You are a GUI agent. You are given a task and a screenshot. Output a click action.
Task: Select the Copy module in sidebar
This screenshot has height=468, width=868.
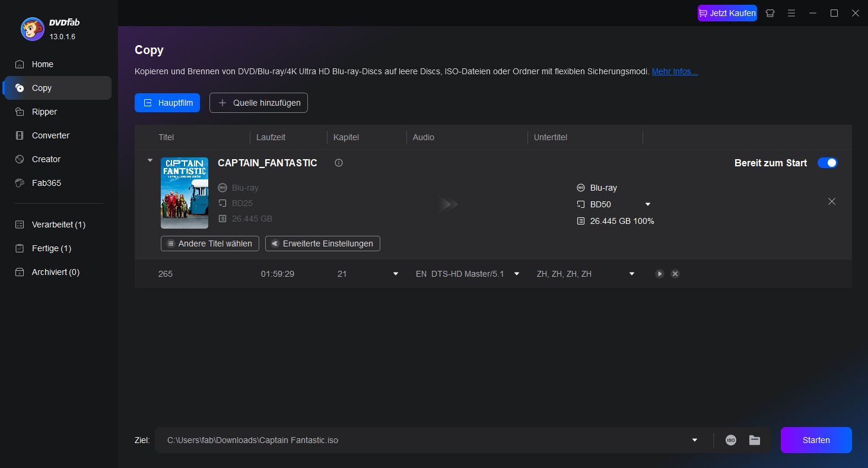tap(58, 88)
